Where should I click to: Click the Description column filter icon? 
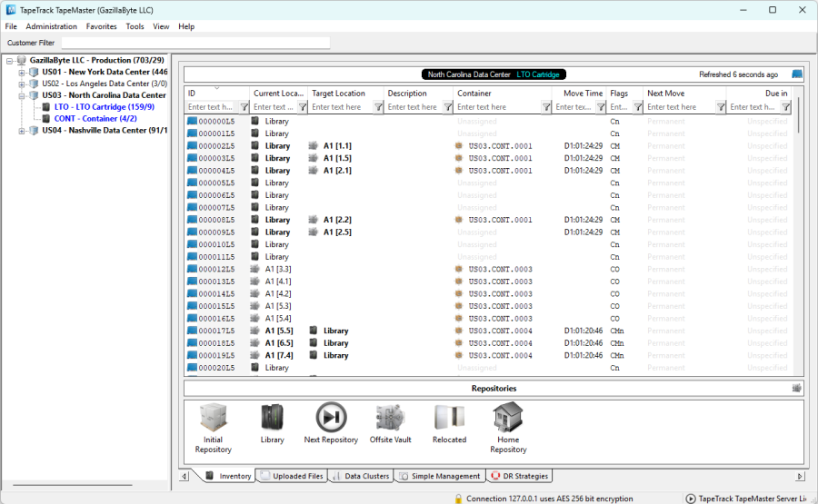447,107
